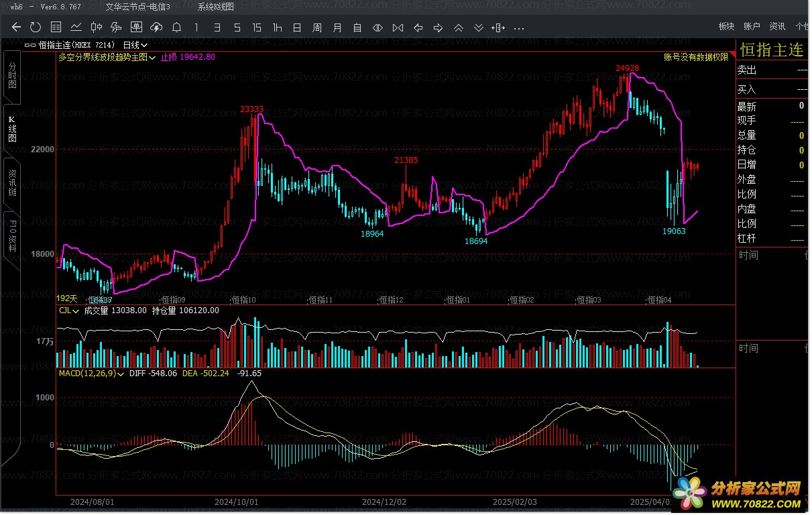Switch to the 分时图 side tab

tap(12, 75)
